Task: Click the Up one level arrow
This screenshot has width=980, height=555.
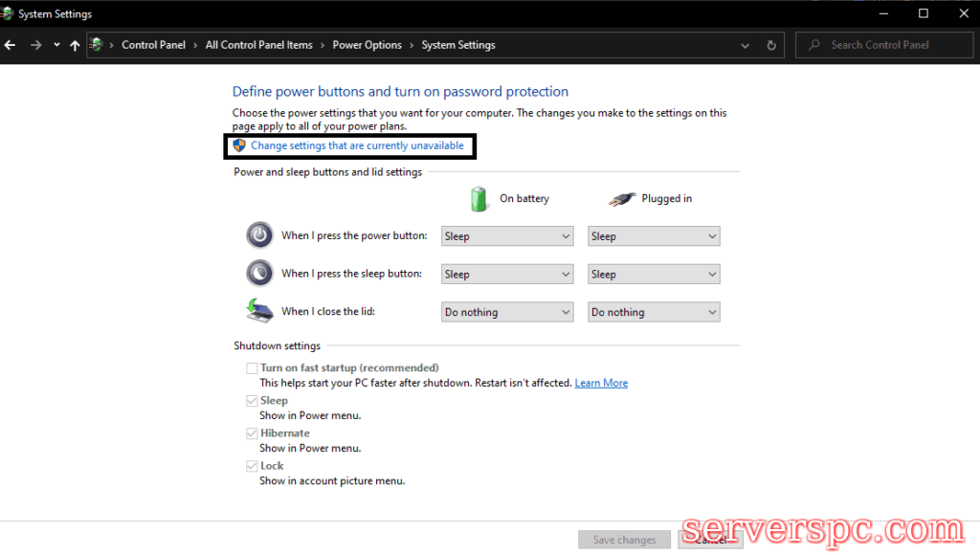Action: 75,45
